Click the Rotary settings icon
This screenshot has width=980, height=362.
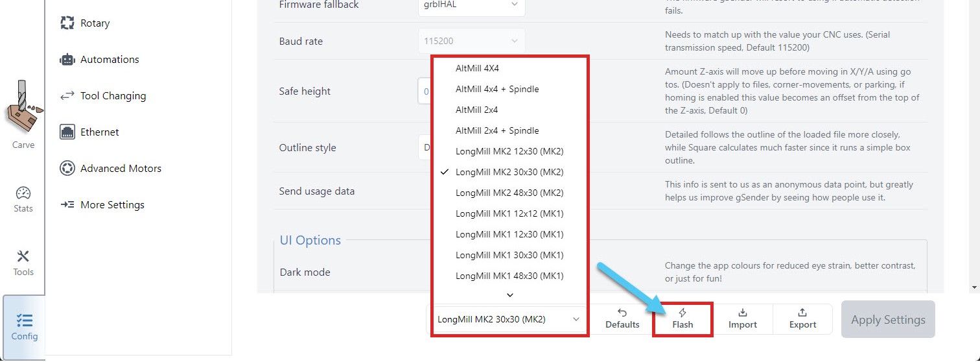point(67,23)
